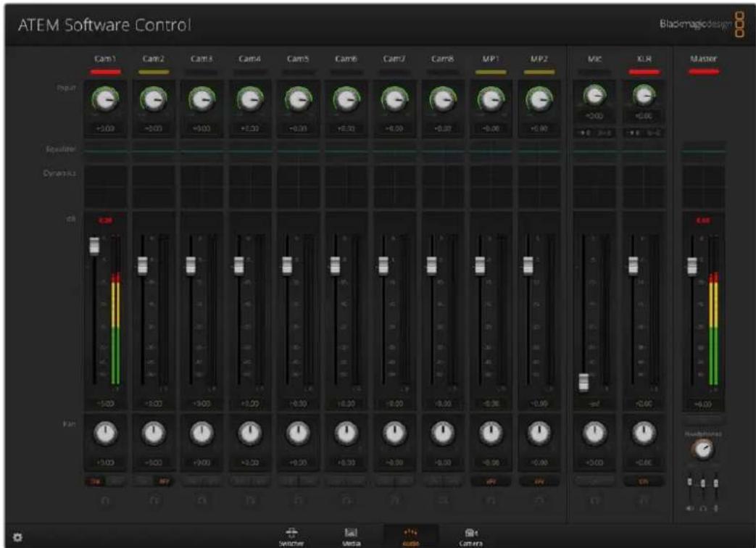756x548 pixels.
Task: Click the XLR right analog level button
Action: pos(654,133)
